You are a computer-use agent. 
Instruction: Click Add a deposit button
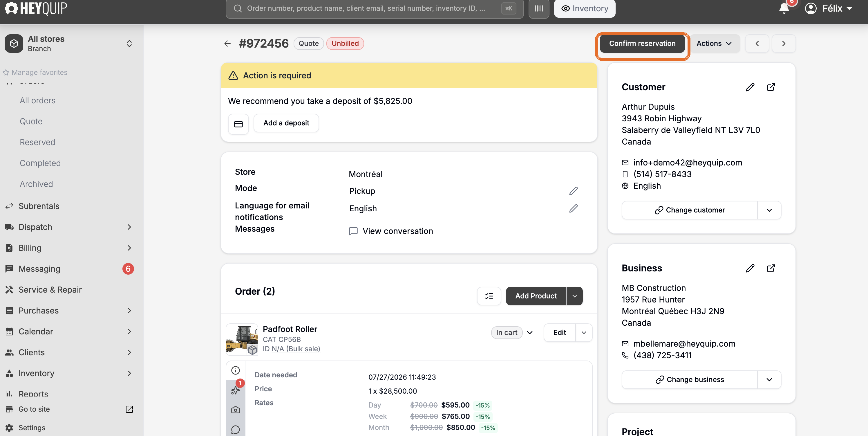286,123
